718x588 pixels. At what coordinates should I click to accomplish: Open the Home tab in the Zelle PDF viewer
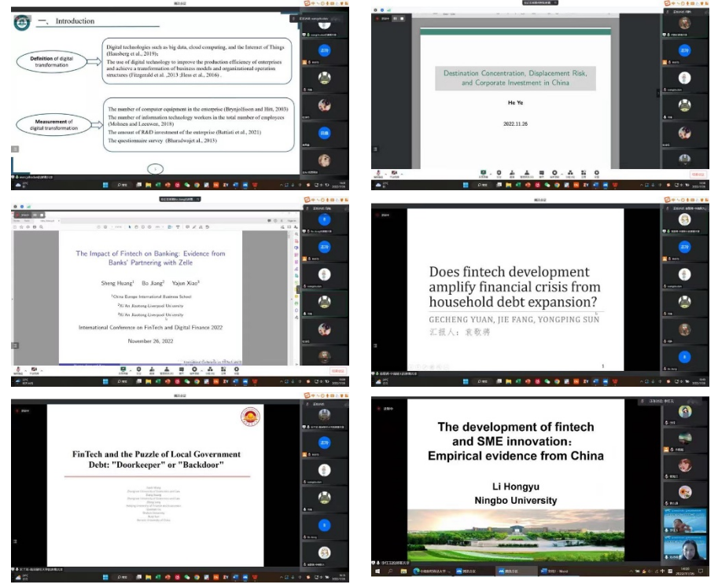(x=17, y=221)
